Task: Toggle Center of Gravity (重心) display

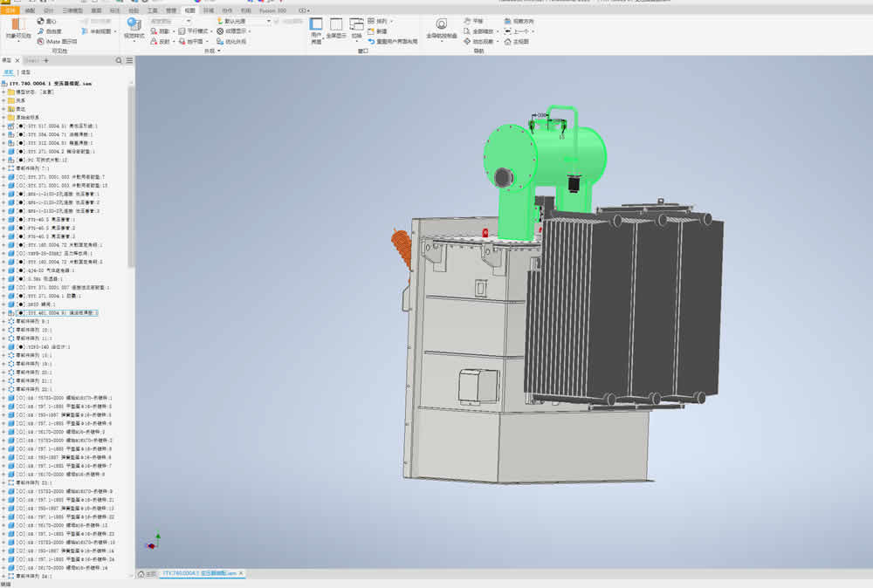Action: [47, 21]
